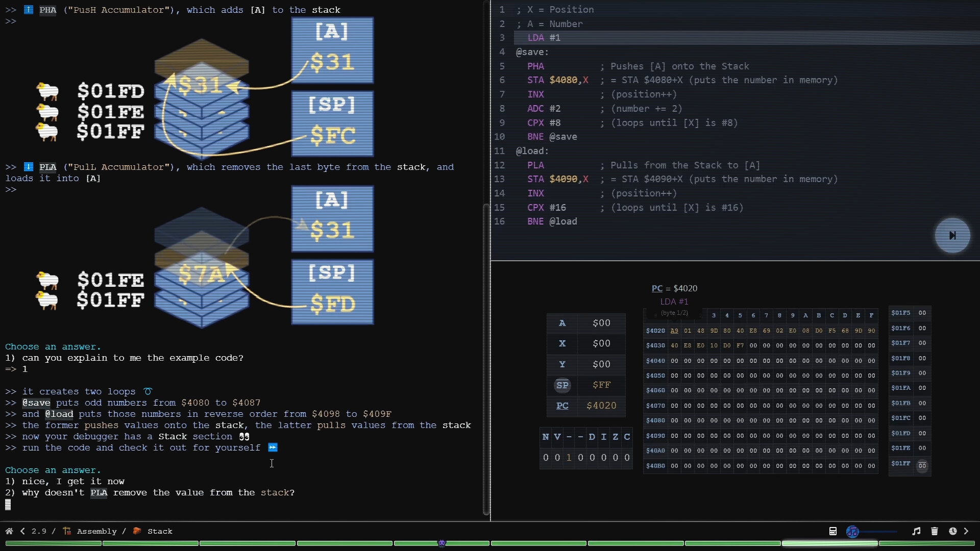Click the blue music player app icon
This screenshot has height=551, width=980.
(x=852, y=531)
